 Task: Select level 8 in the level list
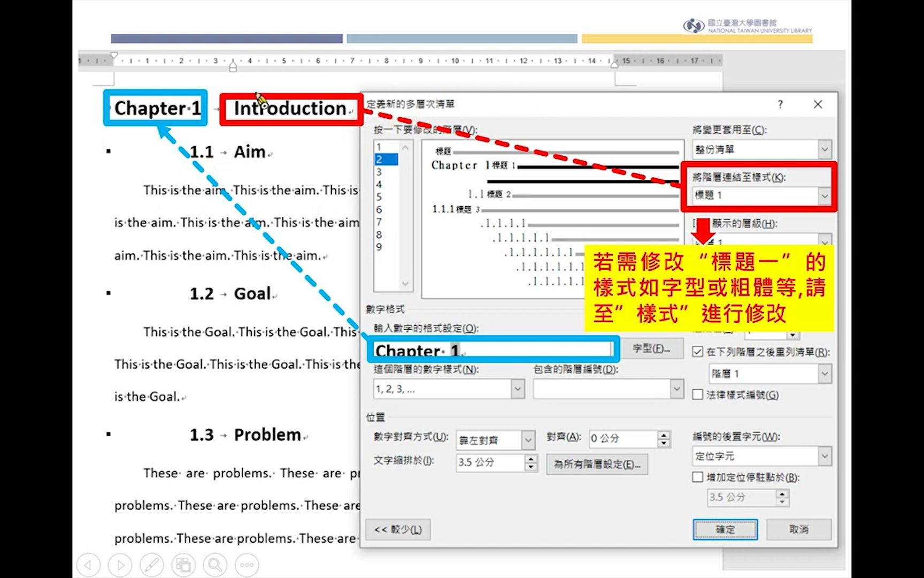(386, 234)
